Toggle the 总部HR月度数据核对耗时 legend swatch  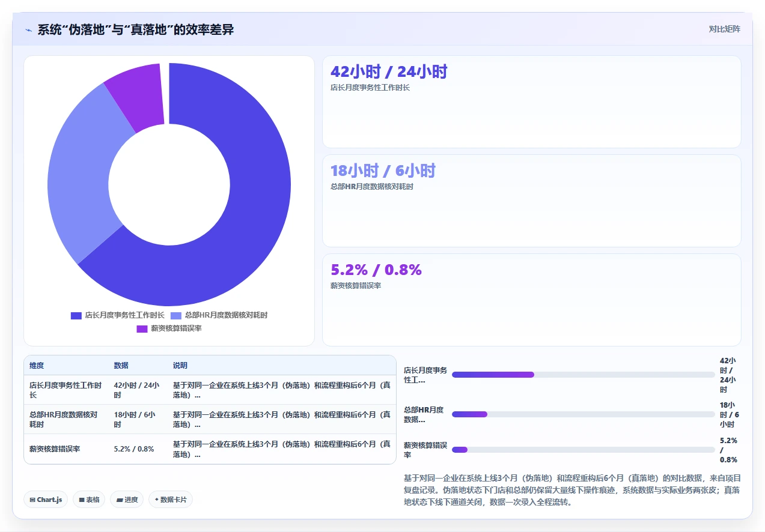point(175,315)
